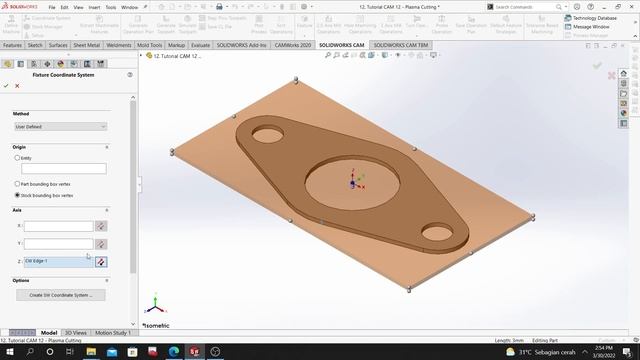Open SOLIDWORKS Resources home in task pane
The width and height of the screenshot is (640, 360).
coord(623,73)
